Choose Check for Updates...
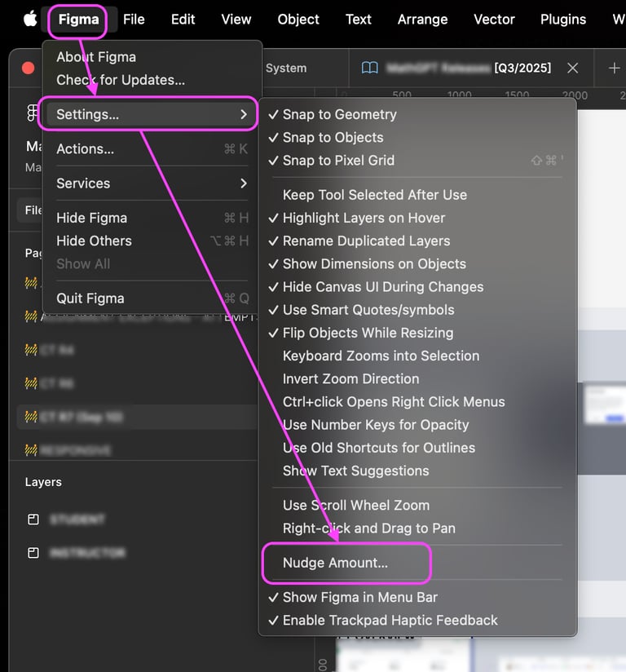Image resolution: width=626 pixels, height=672 pixels. click(x=152, y=80)
